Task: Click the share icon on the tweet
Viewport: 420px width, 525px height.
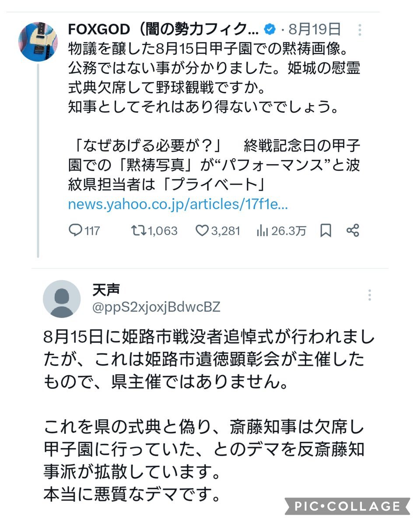Action: tap(353, 231)
